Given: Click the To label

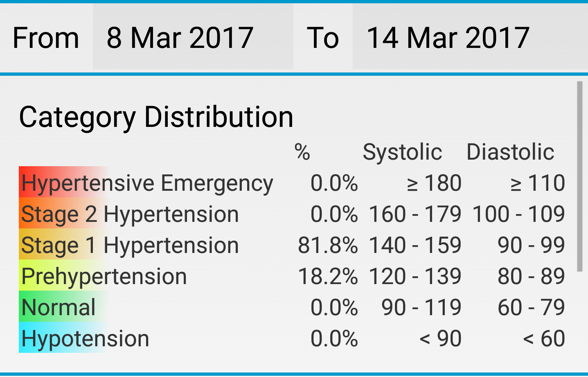Looking at the screenshot, I should [323, 38].
